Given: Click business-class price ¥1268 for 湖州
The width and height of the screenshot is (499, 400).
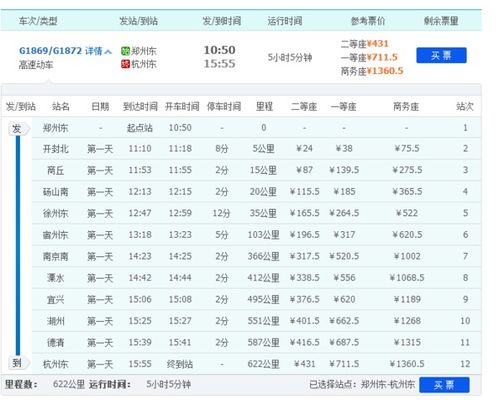Looking at the screenshot, I should (x=407, y=321).
